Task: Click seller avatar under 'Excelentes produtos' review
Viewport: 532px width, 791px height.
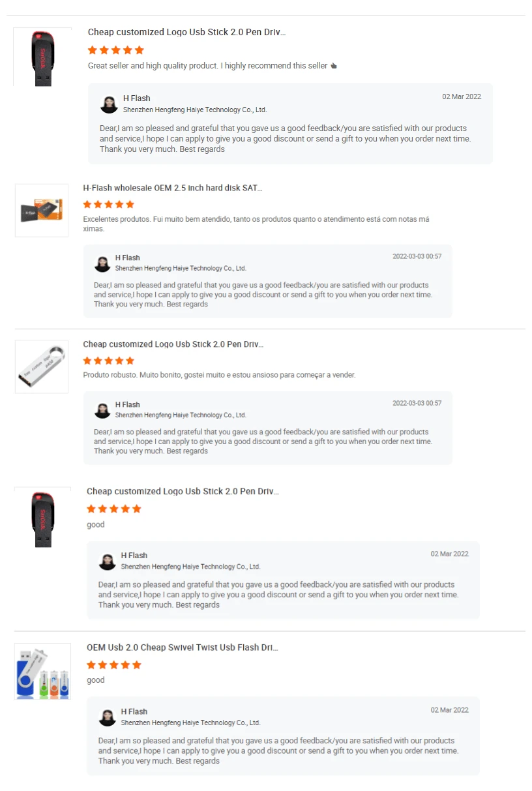Action: (102, 263)
